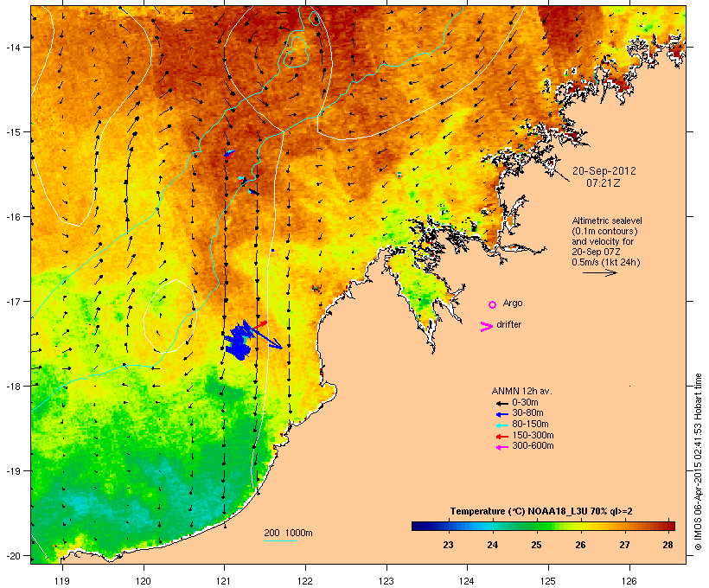Click the red mooring current arrow near 121.5

pyautogui.click(x=259, y=325)
